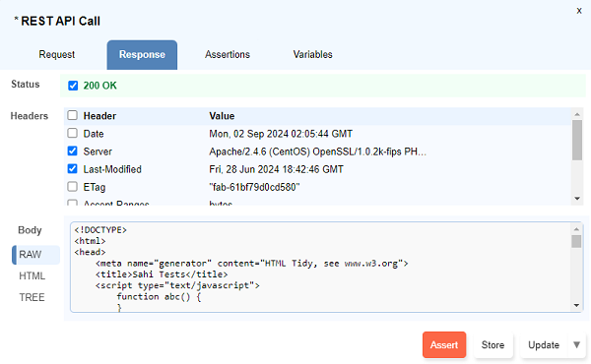Click the '200 OK' status text
Screen dimensions: 591x364
99,86
